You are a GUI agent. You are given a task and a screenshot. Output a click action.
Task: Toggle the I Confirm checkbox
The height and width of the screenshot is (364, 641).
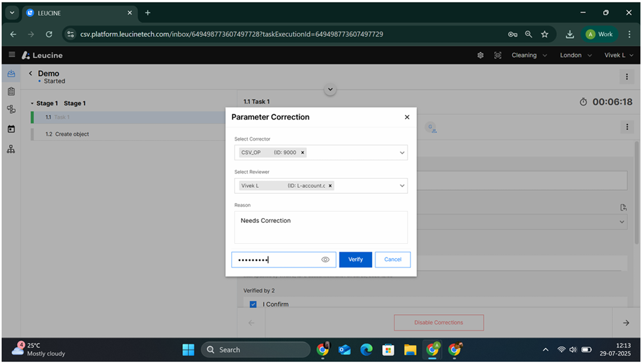253,304
